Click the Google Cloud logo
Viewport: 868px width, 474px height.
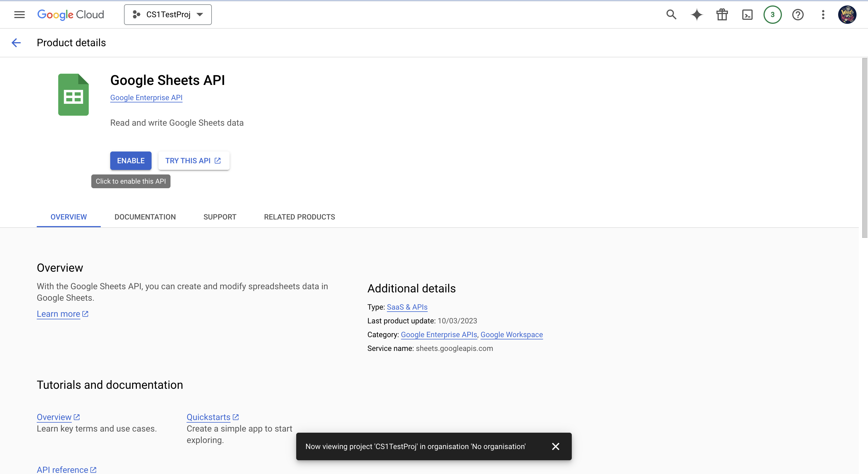tap(70, 14)
